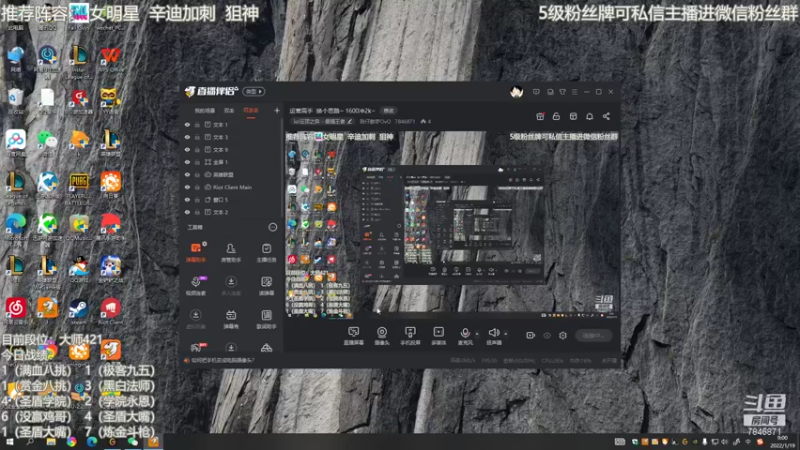Click the stream preview thumbnail area
This screenshot has height=450, width=800.
click(x=451, y=226)
